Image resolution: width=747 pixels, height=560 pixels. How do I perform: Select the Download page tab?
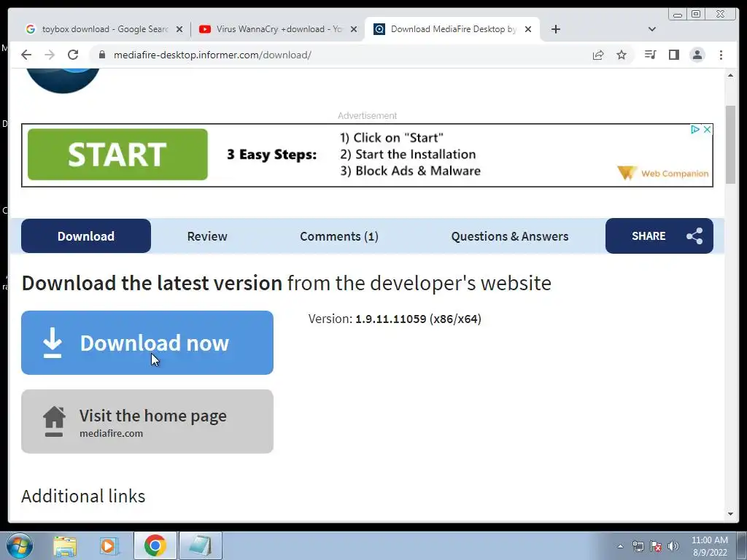(x=86, y=236)
